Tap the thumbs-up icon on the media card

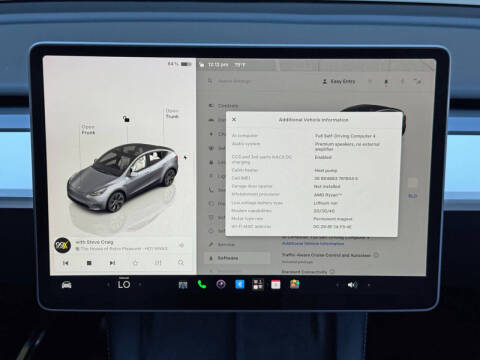pos(181,245)
